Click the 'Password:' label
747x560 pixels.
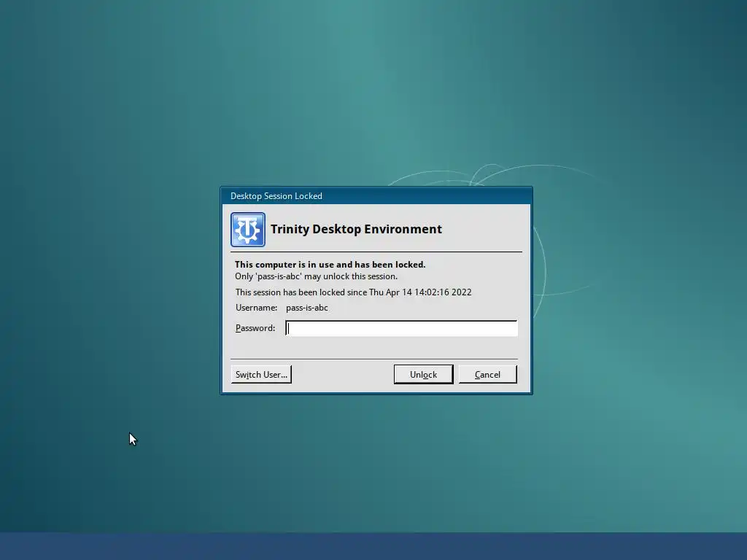[255, 328]
